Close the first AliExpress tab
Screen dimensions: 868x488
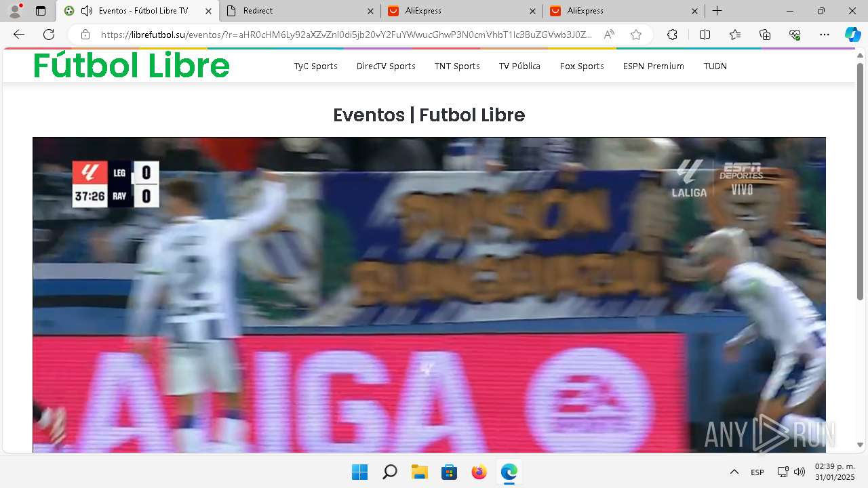click(532, 11)
